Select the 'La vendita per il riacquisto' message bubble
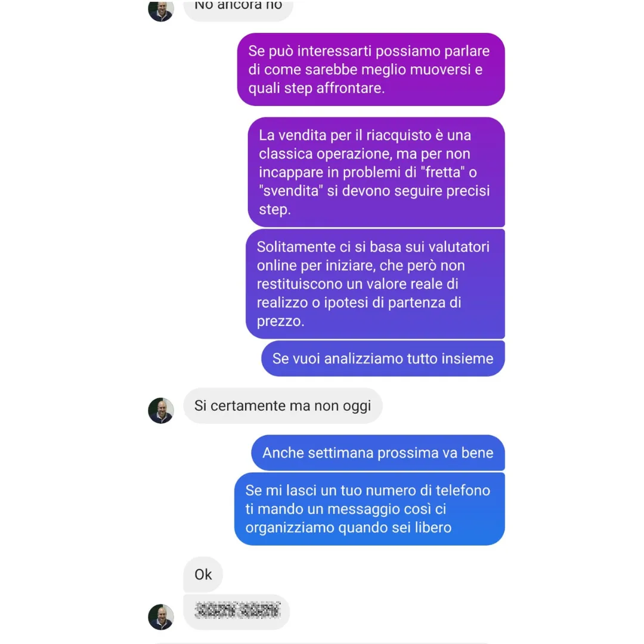 tap(376, 172)
